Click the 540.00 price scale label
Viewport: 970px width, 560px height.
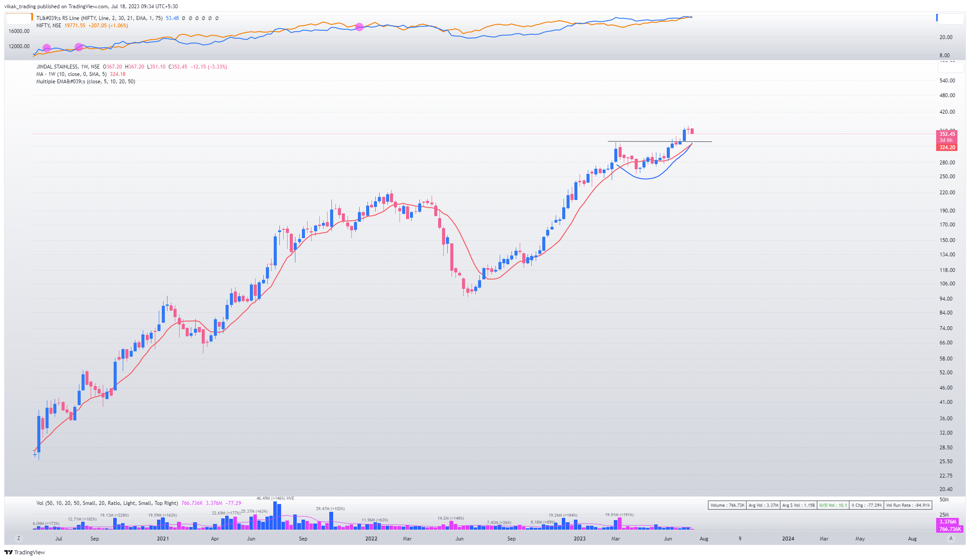pos(947,81)
